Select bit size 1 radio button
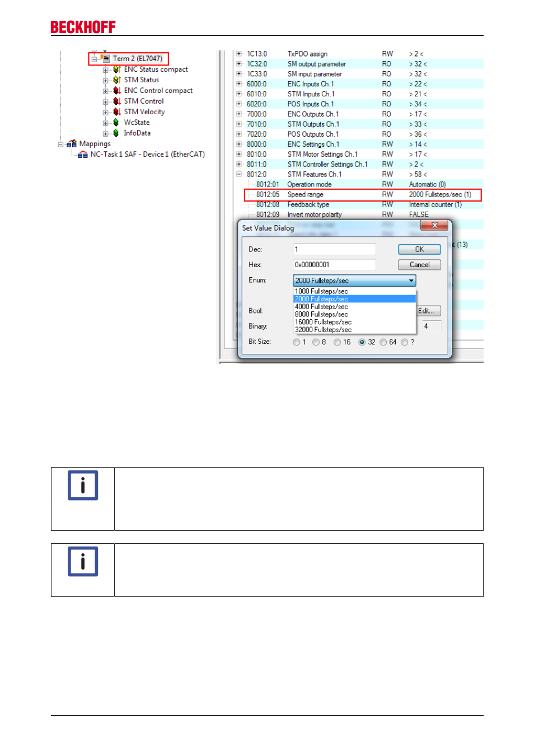Viewport: 534px width, 756px height. point(296,342)
